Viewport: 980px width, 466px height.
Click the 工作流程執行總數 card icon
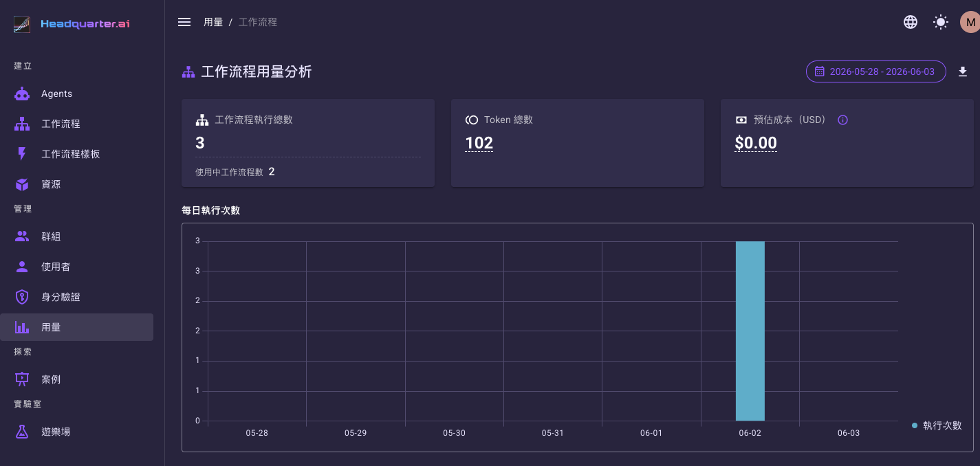202,120
